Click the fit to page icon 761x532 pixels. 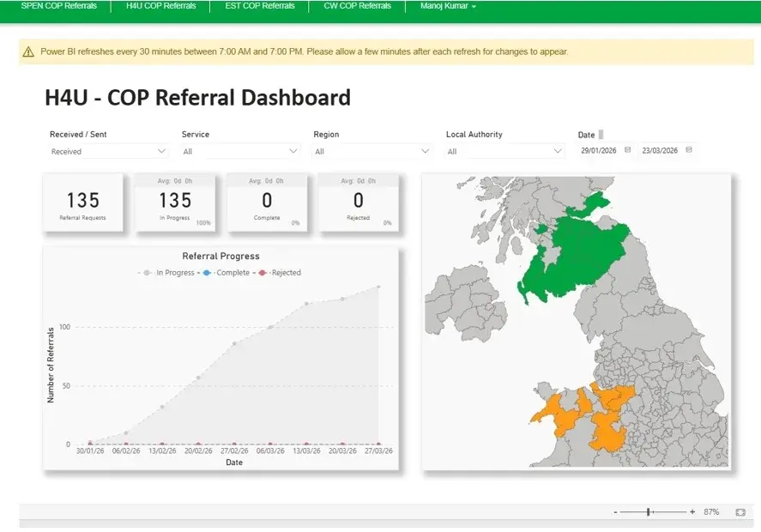740,512
